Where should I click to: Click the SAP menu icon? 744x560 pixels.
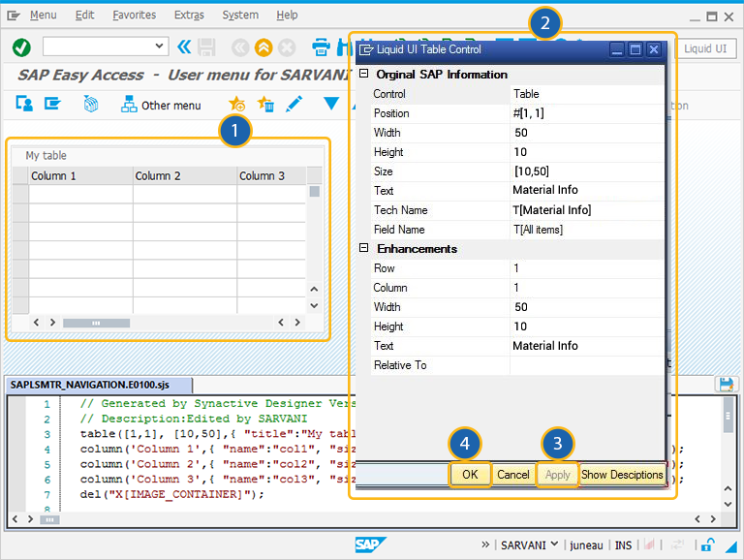(52, 103)
